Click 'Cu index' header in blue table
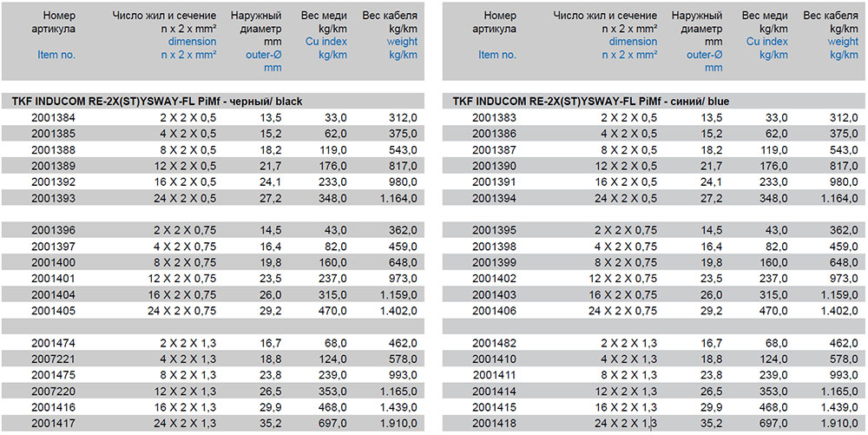Image resolution: width=868 pixels, height=435 pixels. (766, 42)
